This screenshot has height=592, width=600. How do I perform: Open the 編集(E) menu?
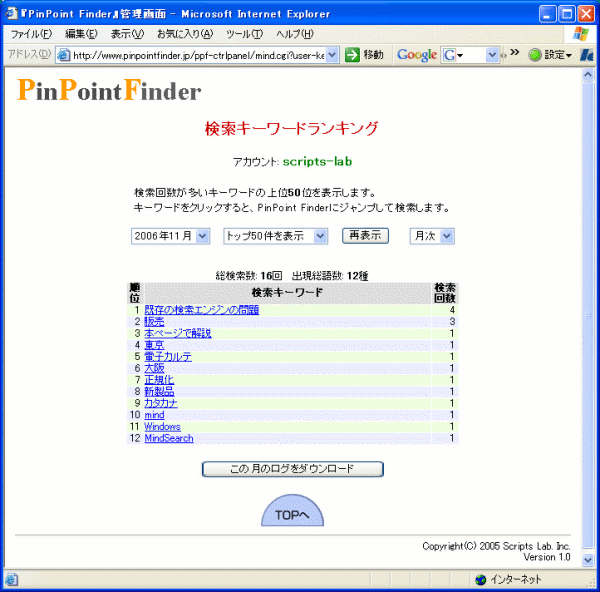tap(81, 34)
